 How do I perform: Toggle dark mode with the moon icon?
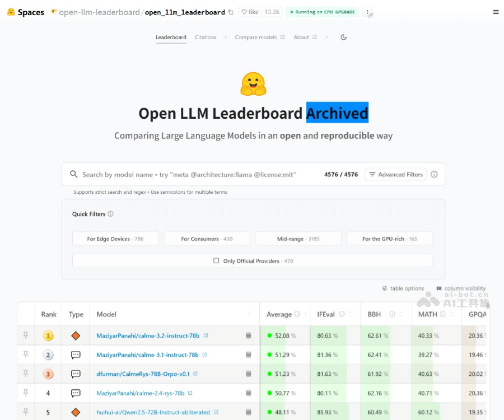click(x=342, y=36)
